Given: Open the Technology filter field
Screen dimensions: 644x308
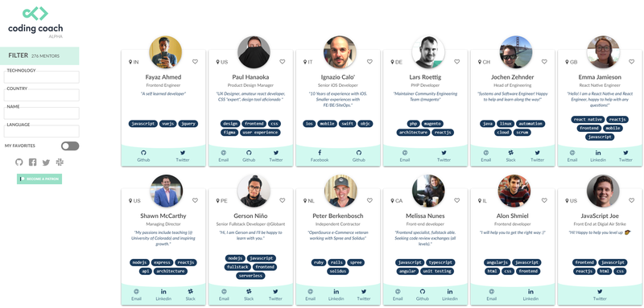Looking at the screenshot, I should pos(42,76).
